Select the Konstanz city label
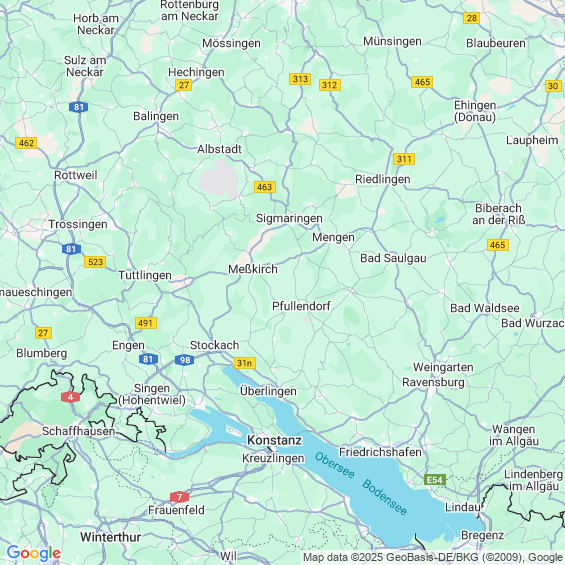 point(275,440)
